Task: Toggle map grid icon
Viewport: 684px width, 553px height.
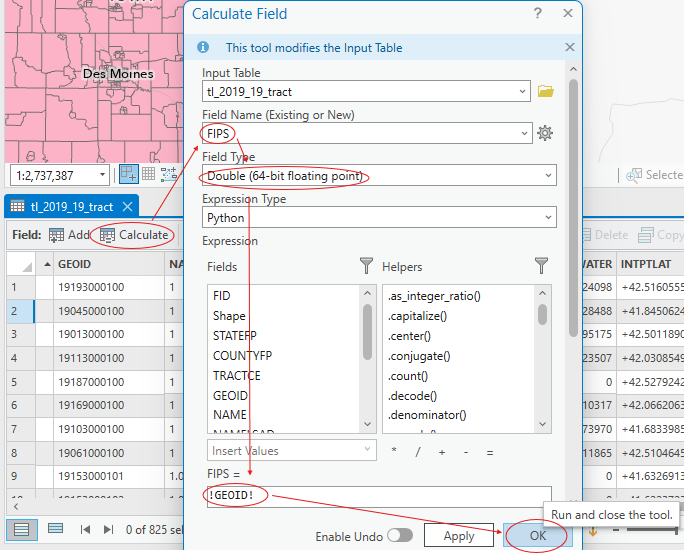Action: (148, 174)
